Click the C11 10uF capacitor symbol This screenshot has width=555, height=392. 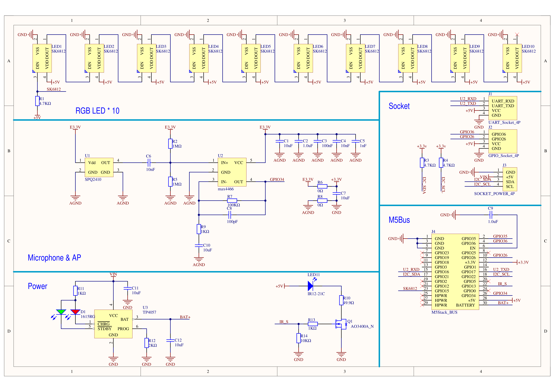click(x=128, y=288)
